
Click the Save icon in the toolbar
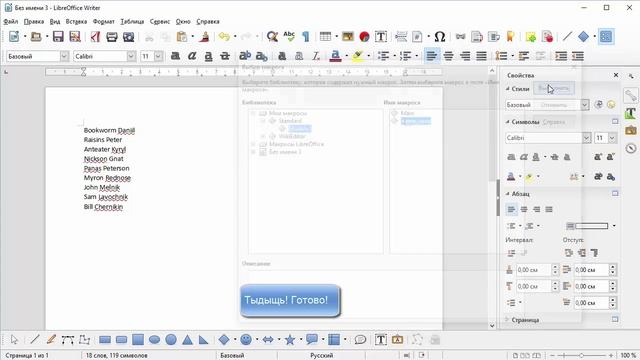[x=58, y=37]
